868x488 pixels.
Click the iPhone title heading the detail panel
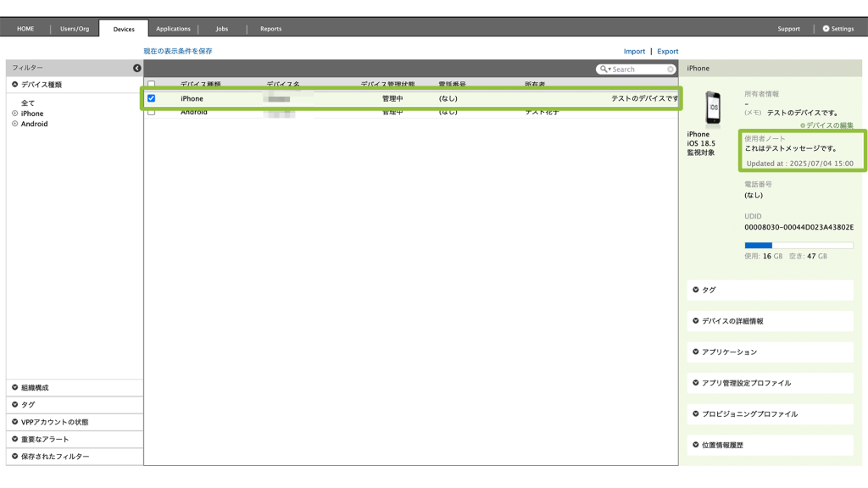pyautogui.click(x=698, y=68)
